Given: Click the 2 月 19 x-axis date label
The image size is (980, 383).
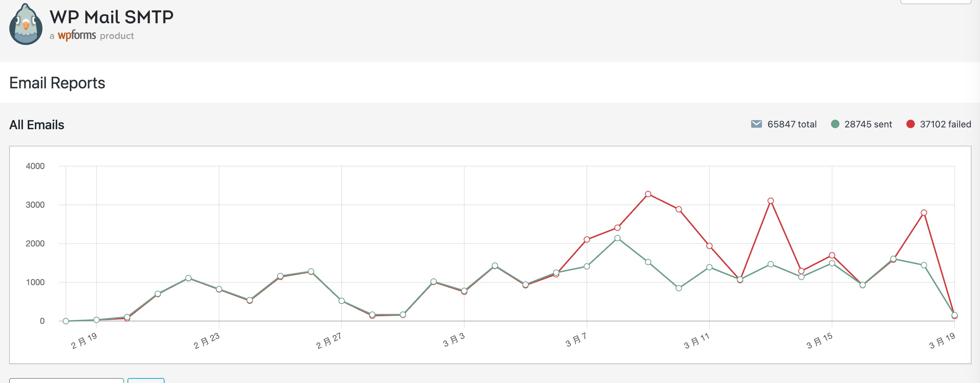Looking at the screenshot, I should [x=84, y=340].
